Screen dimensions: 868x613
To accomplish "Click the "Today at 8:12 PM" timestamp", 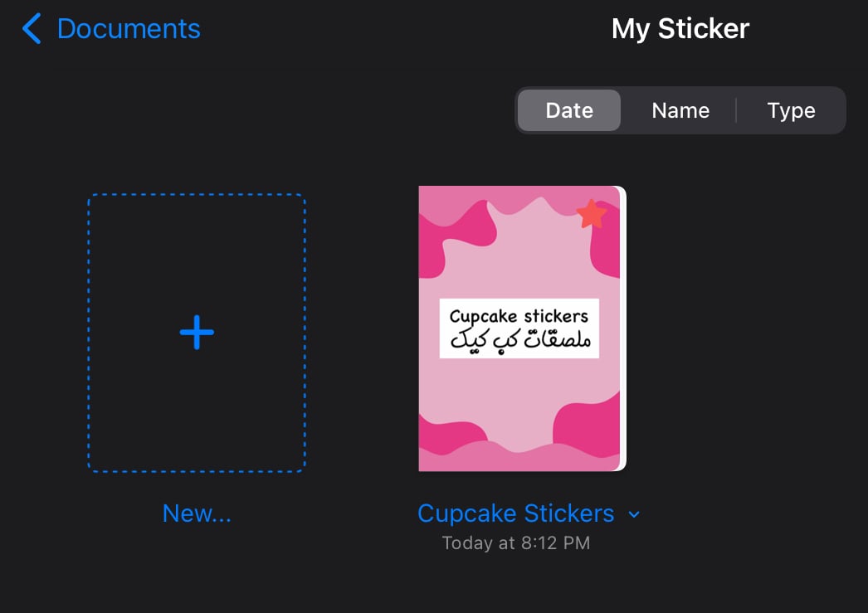I will pos(515,543).
